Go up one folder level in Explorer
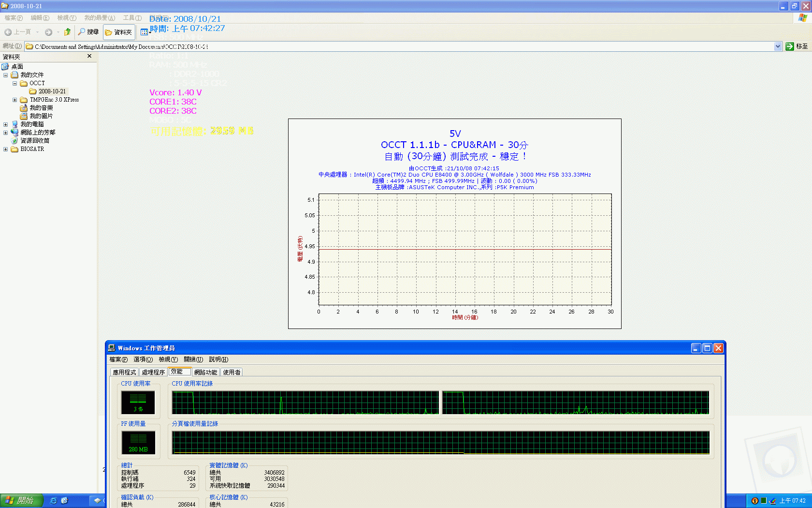Image resolution: width=812 pixels, height=508 pixels. [67, 32]
